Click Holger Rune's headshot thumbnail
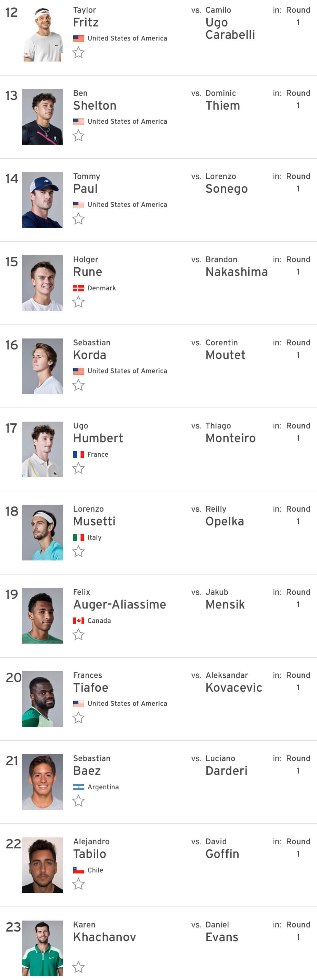This screenshot has height=980, width=317. tap(42, 283)
